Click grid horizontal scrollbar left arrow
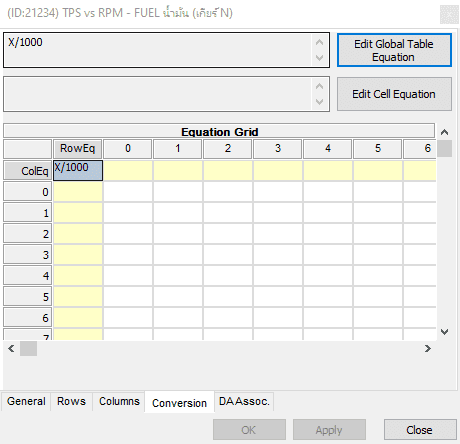 [11, 349]
